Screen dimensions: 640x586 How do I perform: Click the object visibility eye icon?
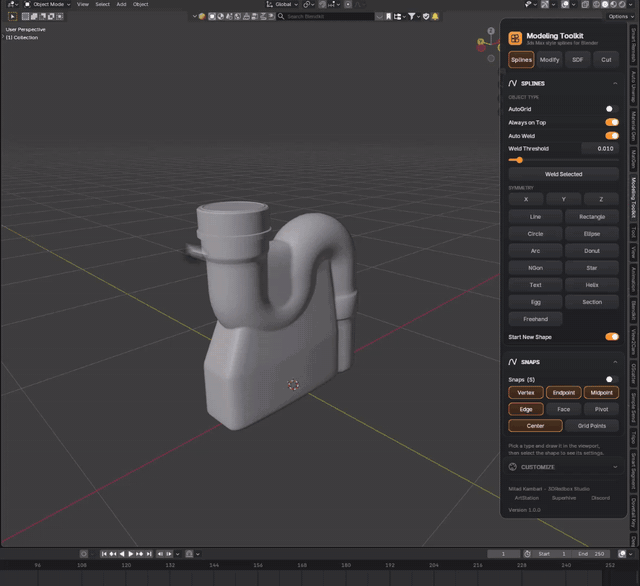coord(528,4)
